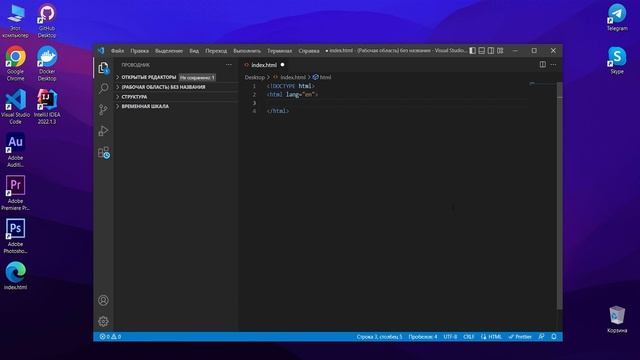Change CRLF end of line sequence

tap(469, 337)
